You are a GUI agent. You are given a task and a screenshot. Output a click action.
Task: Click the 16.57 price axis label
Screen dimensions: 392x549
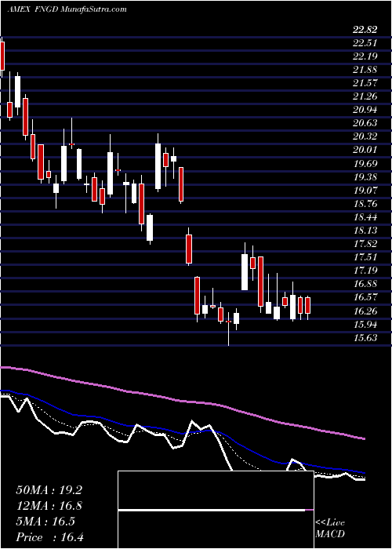point(365,297)
